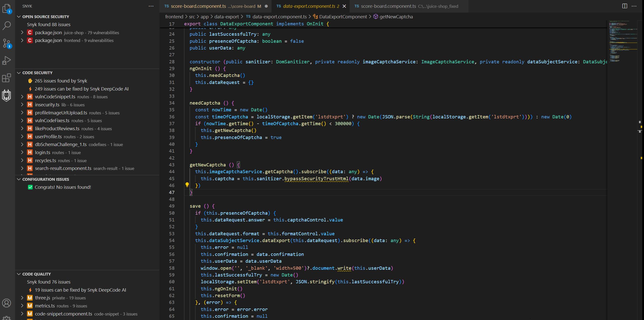Open the Explorer view in activity bar
Viewport: 644px width, 320px height.
pos(7,9)
